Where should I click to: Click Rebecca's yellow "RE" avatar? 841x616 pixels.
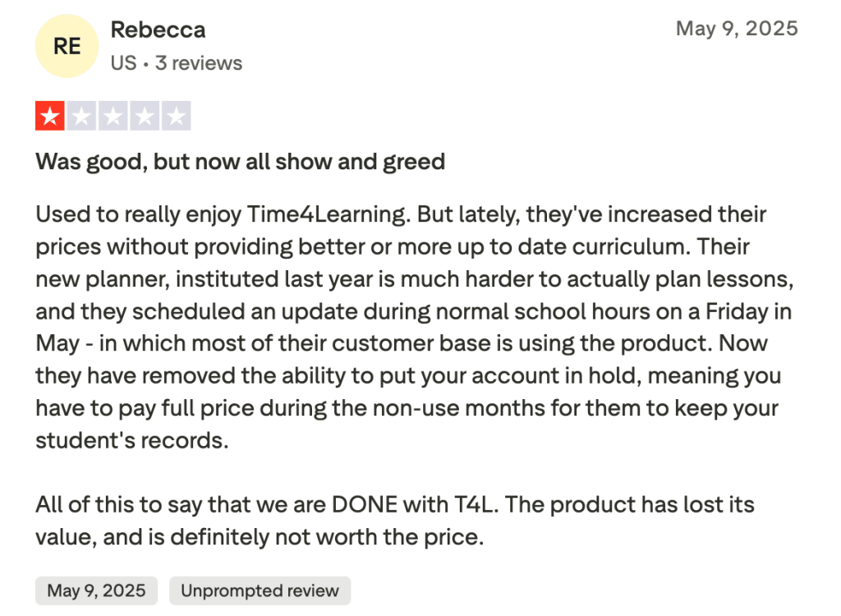(x=67, y=47)
